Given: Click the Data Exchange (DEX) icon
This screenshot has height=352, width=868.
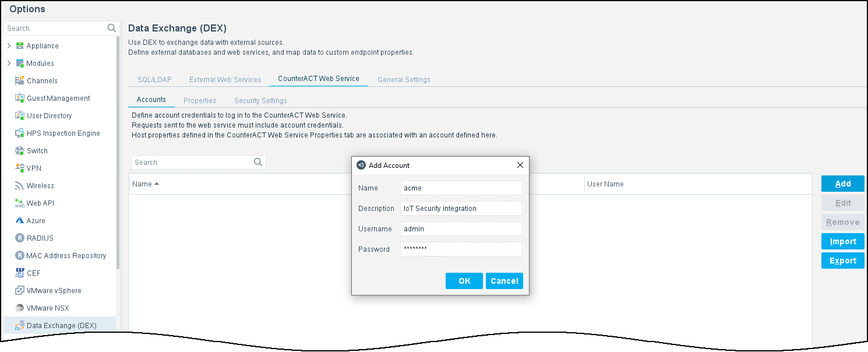Looking at the screenshot, I should tap(20, 325).
